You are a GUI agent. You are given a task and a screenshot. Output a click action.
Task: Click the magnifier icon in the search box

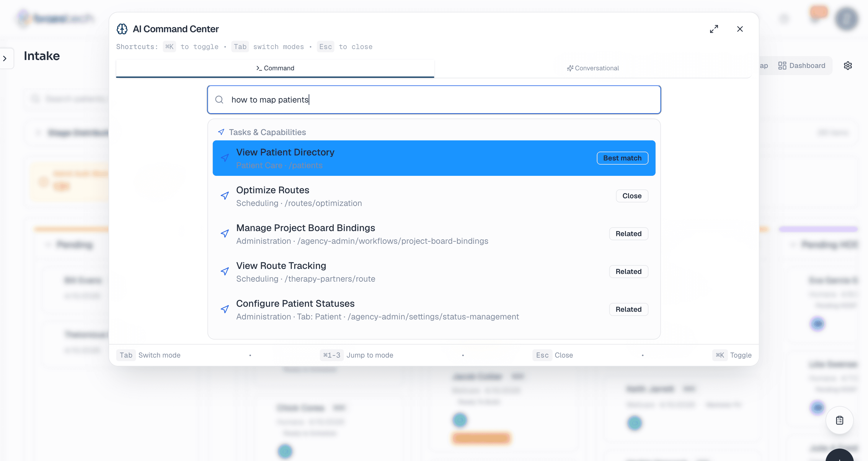pyautogui.click(x=219, y=100)
